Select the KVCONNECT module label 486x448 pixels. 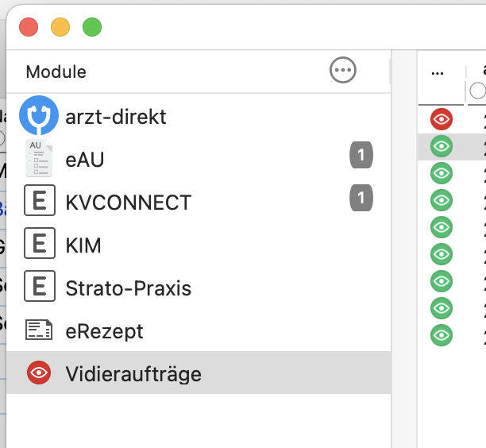coord(129,203)
